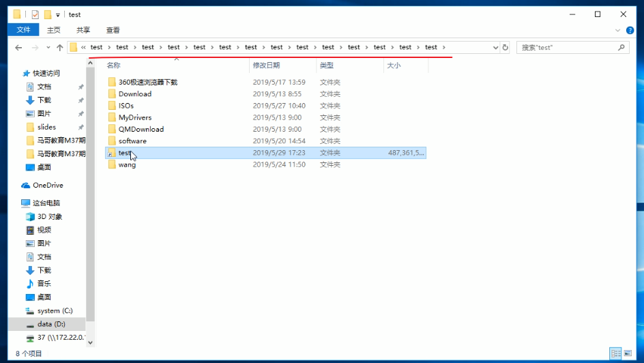This screenshot has width=644, height=363.
Task: Select the software folder
Action: [x=132, y=141]
